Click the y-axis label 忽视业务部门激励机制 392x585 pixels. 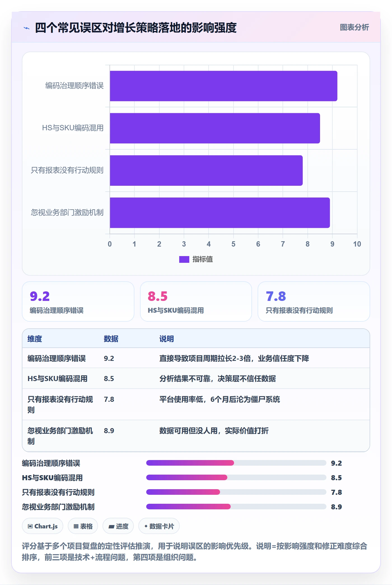(x=67, y=213)
